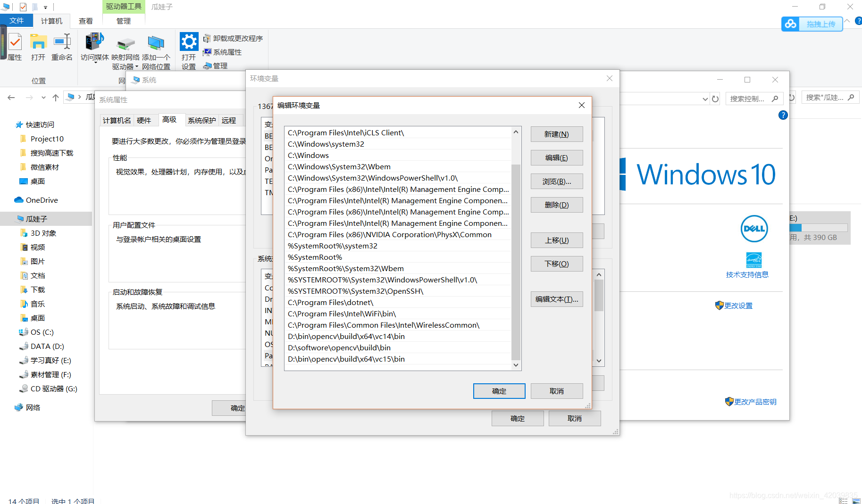The width and height of the screenshot is (862, 504).
Task: Click the Manage ribbon item
Action: click(215, 66)
